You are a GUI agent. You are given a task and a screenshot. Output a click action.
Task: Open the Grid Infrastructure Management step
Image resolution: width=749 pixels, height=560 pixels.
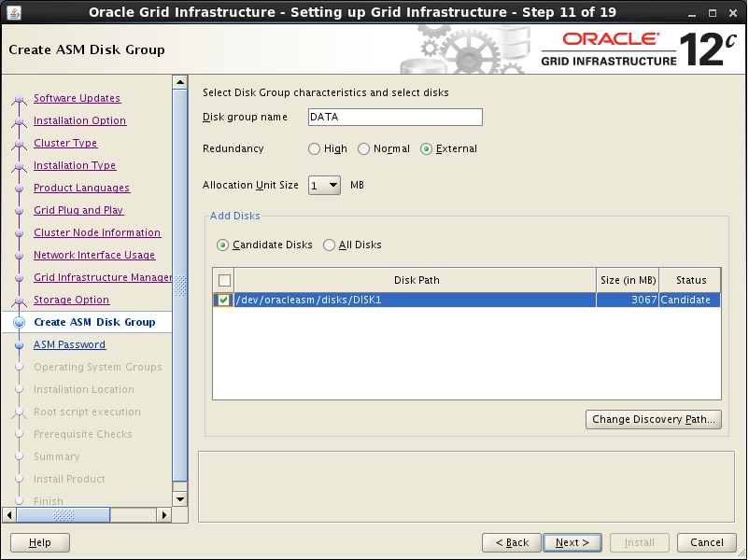(x=103, y=277)
